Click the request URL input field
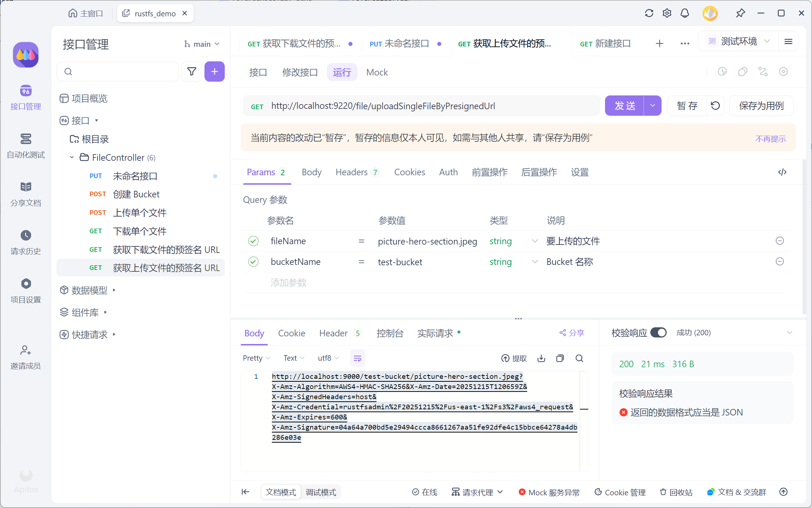812x508 pixels. (421, 106)
